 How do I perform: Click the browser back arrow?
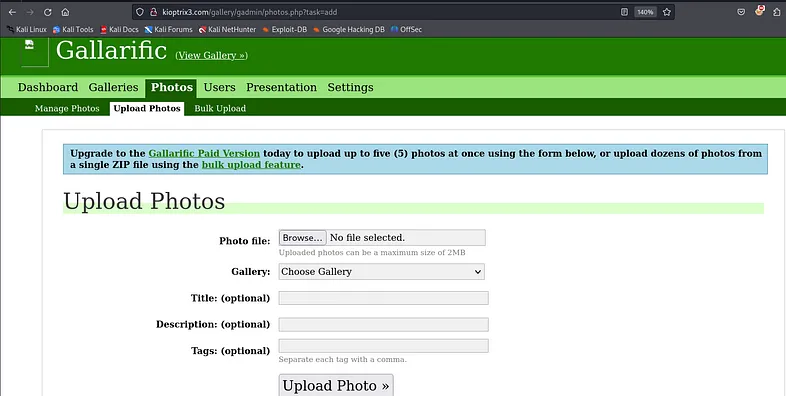click(x=13, y=12)
